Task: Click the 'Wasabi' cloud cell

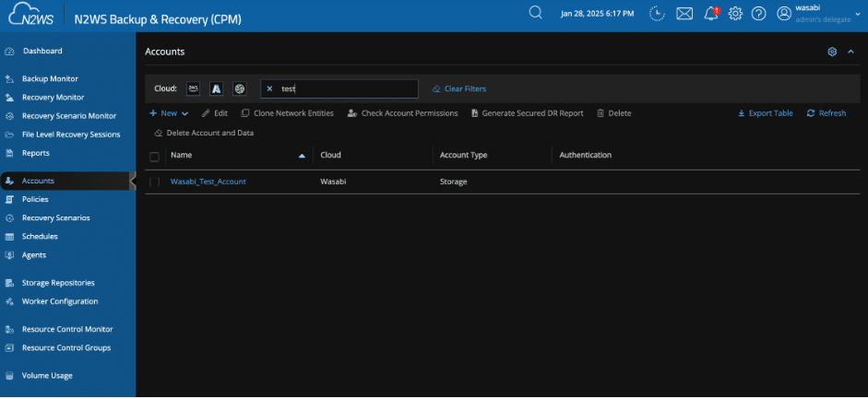Action: 333,182
